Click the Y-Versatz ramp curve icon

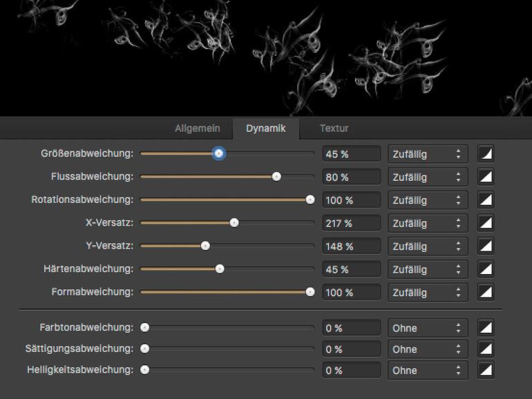(486, 246)
